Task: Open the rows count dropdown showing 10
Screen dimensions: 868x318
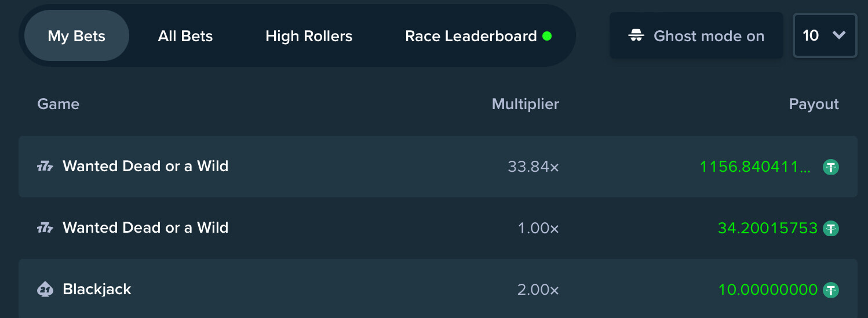Action: (825, 35)
